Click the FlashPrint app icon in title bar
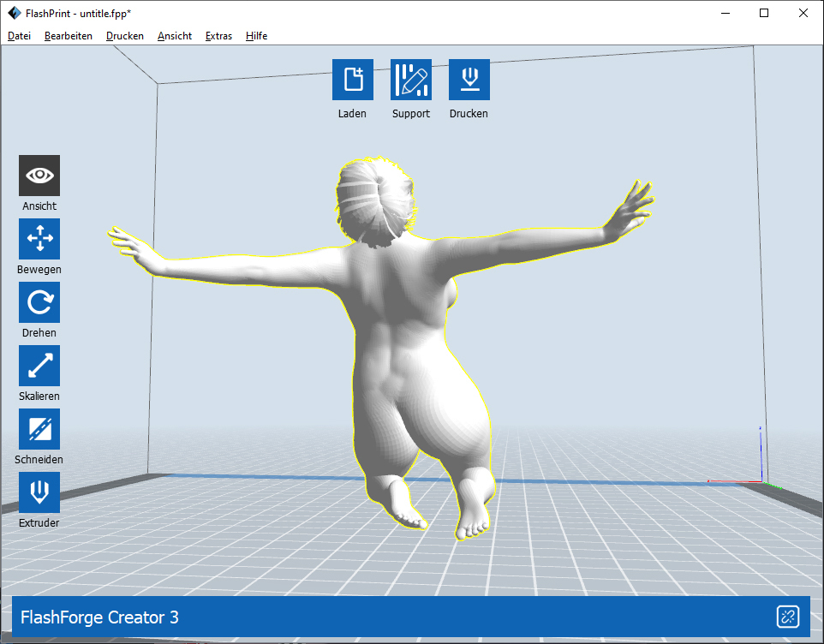 [x=14, y=13]
